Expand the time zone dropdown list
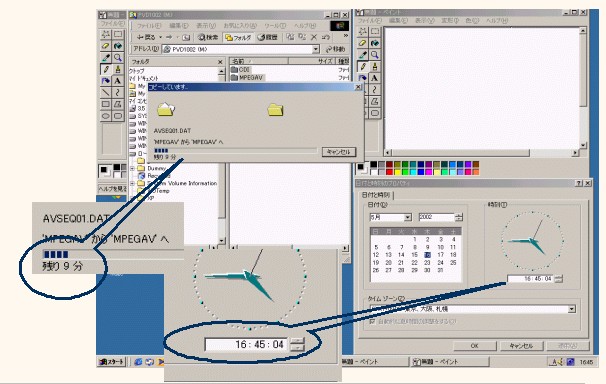This screenshot has width=606, height=384. pyautogui.click(x=571, y=309)
